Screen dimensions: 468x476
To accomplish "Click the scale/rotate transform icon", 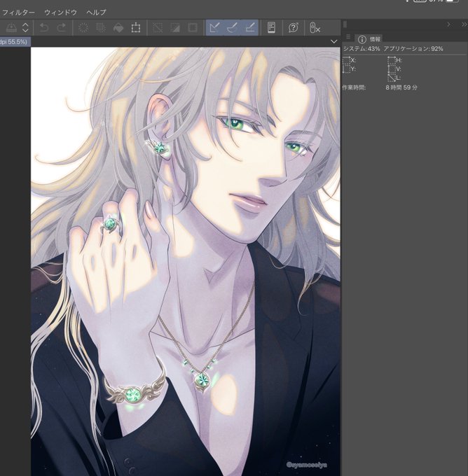I will click(x=135, y=28).
